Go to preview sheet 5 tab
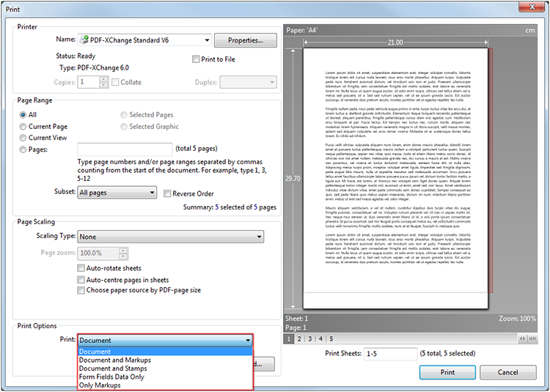Screen dimensions: 550x392 331,339
